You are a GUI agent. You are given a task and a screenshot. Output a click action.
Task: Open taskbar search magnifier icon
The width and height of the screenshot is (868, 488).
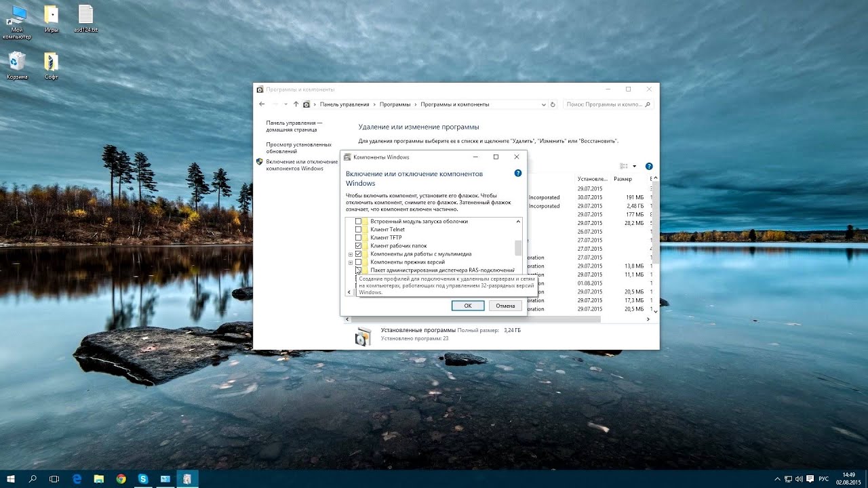(33, 479)
